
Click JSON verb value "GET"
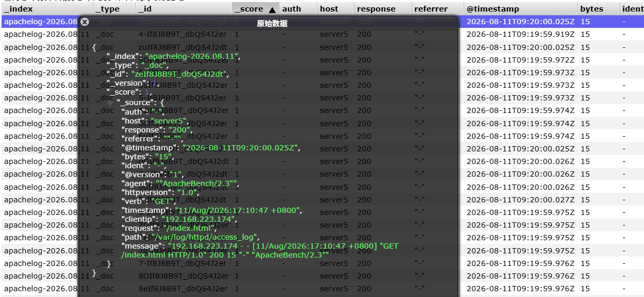(162, 201)
